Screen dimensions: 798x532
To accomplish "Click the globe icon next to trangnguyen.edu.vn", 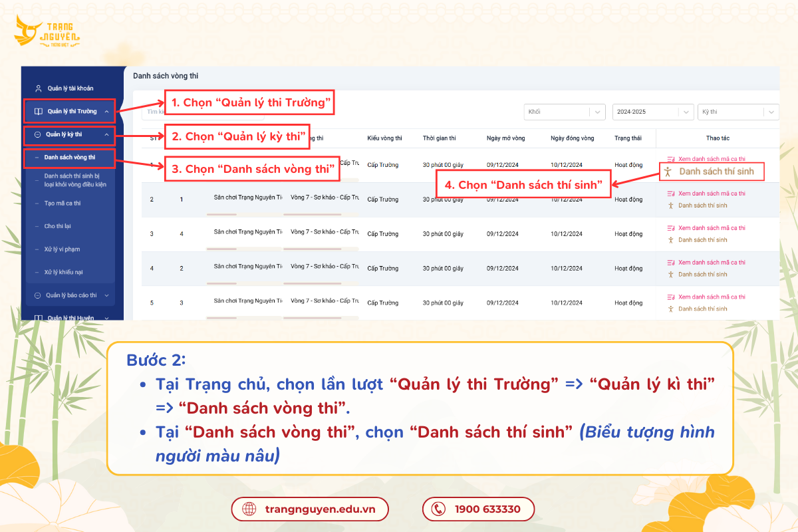I will coord(249,509).
